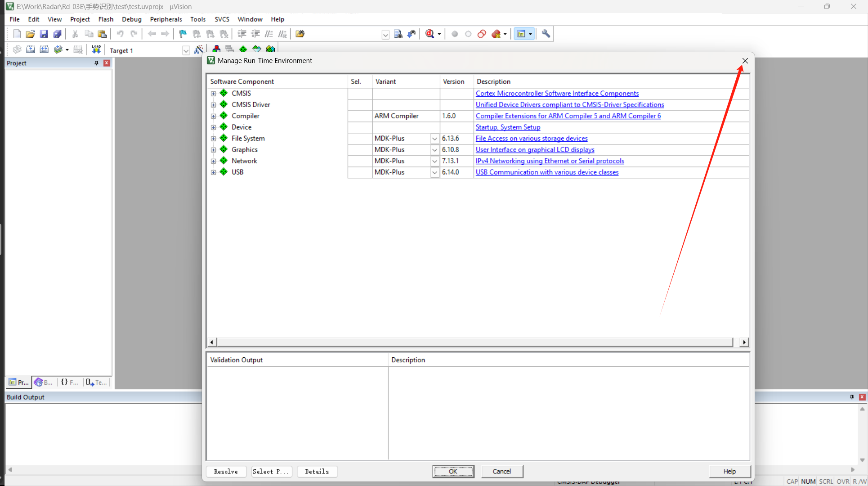The height and width of the screenshot is (486, 868).
Task: Click the Resolve button
Action: coord(226,471)
